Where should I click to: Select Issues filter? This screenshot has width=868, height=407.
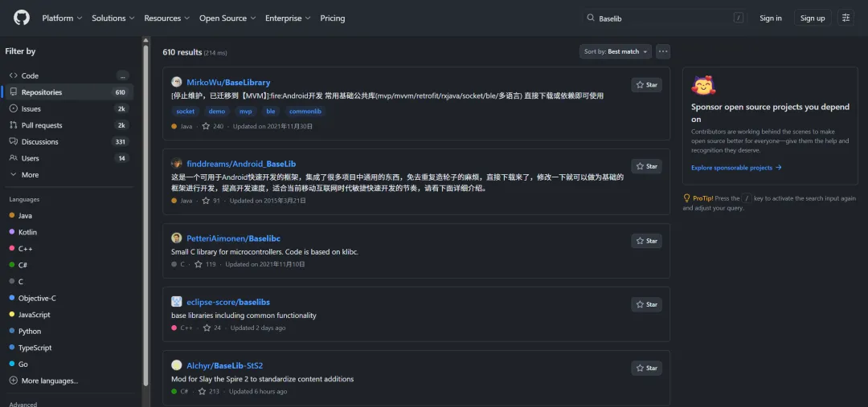pyautogui.click(x=69, y=109)
